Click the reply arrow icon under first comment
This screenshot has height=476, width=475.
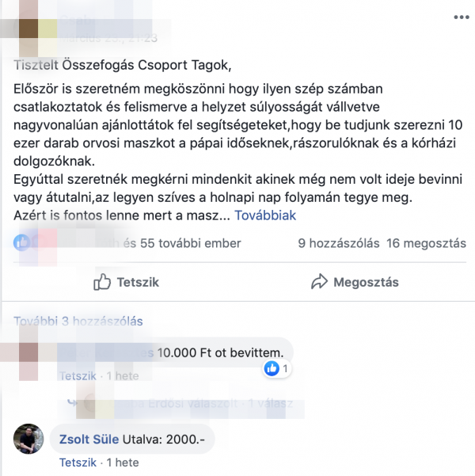(x=72, y=403)
